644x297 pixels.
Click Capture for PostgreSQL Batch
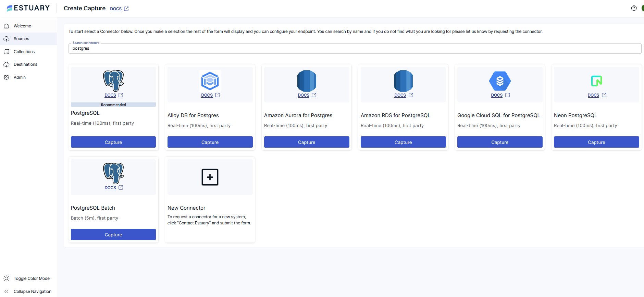pos(113,235)
